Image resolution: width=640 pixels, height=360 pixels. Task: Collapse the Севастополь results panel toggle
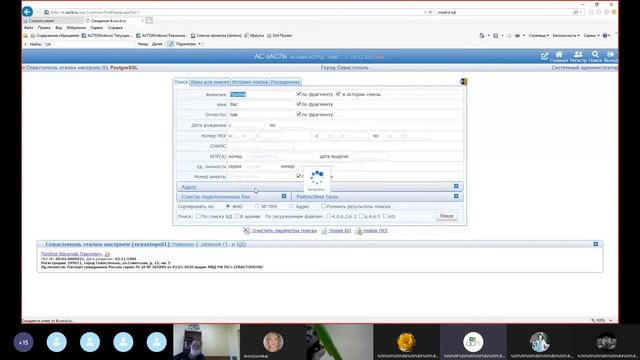596,244
